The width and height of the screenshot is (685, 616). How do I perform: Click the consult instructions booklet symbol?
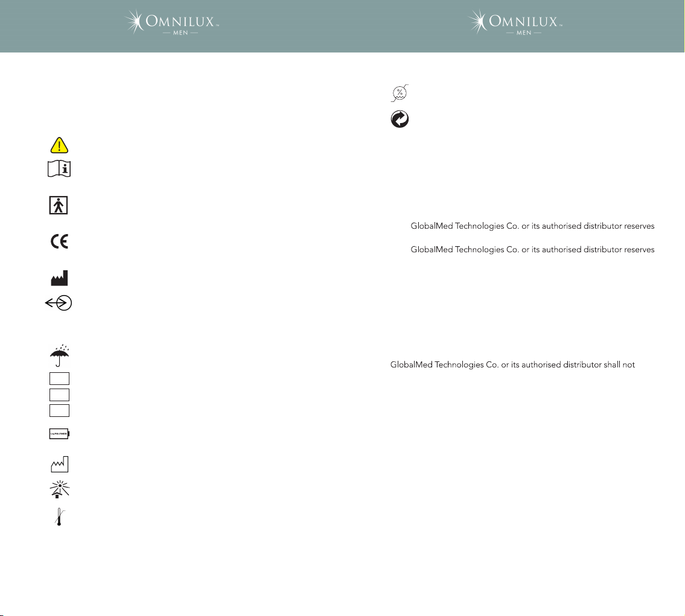(59, 169)
